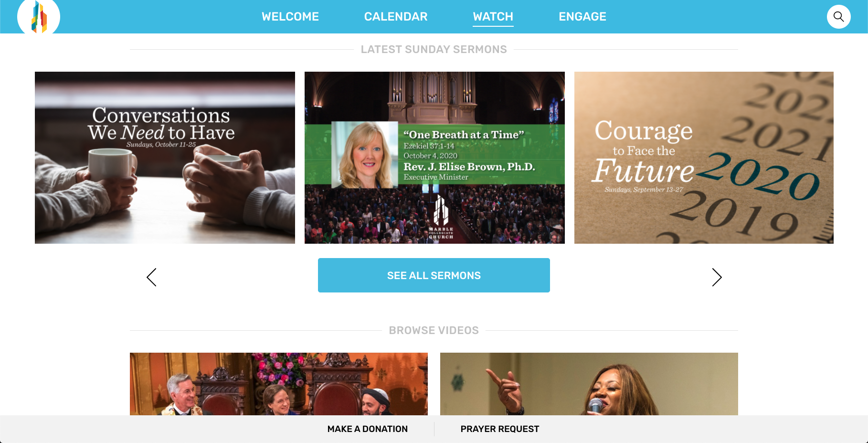Open the video of the woman singing
This screenshot has width=868, height=443.
point(589,384)
